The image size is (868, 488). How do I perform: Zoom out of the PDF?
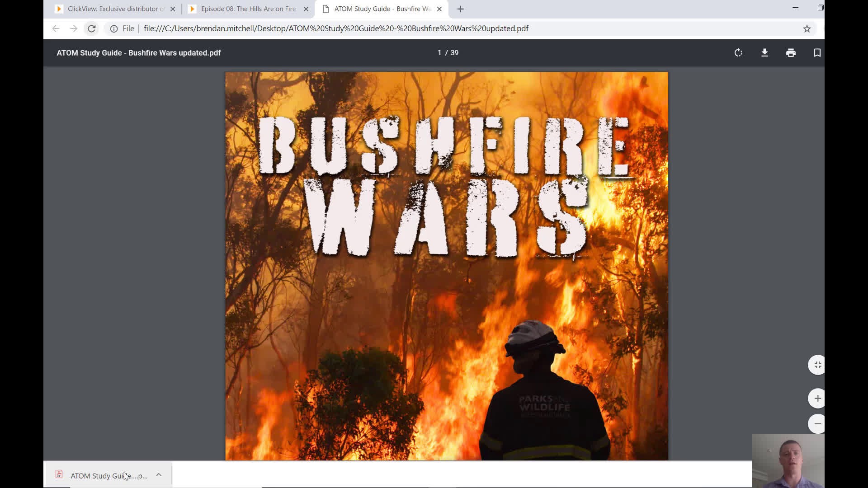(x=817, y=424)
